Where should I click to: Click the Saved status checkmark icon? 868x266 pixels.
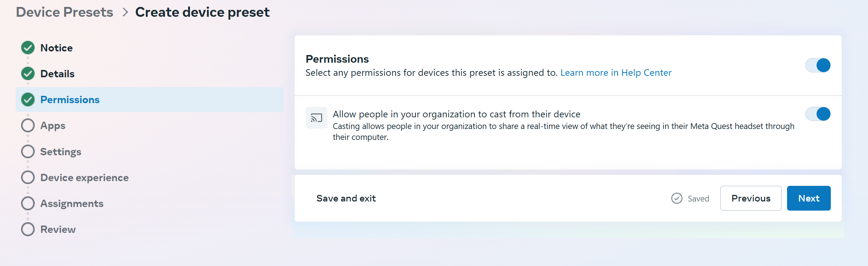tap(677, 198)
